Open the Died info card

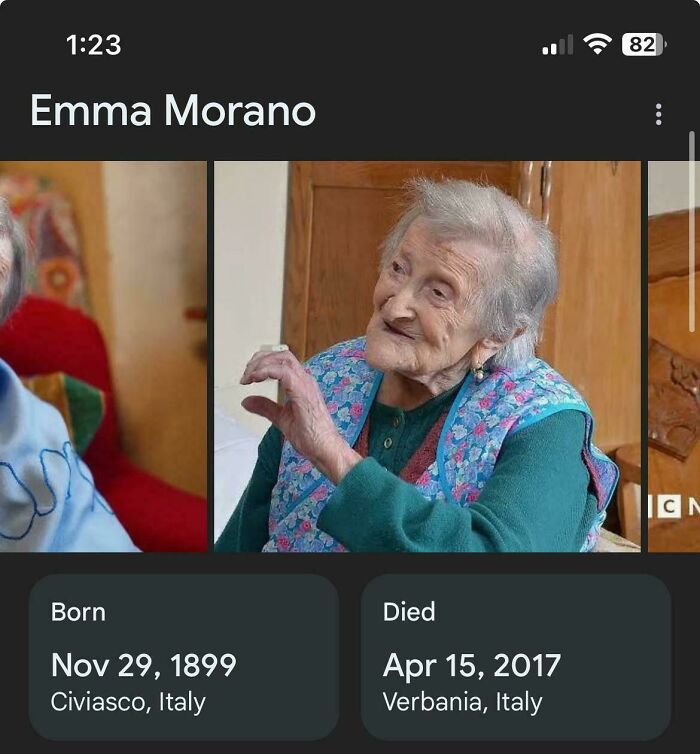point(516,657)
